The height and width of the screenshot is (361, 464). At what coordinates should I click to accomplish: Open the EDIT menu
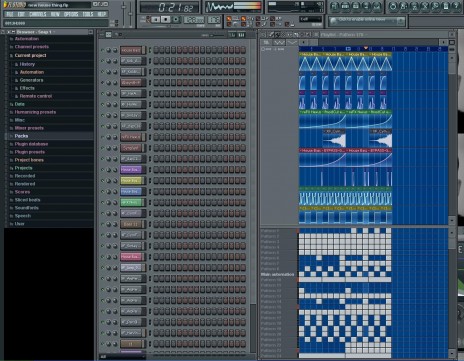21,14
